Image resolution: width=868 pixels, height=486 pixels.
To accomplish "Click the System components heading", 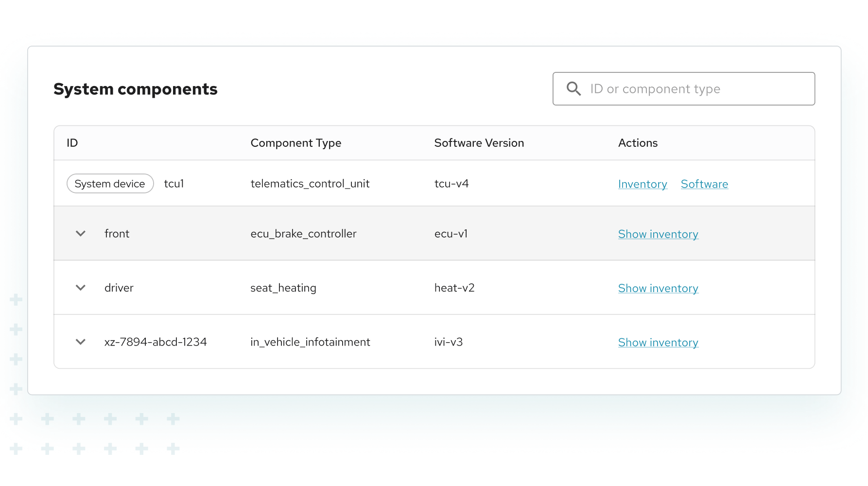I will coord(136,89).
